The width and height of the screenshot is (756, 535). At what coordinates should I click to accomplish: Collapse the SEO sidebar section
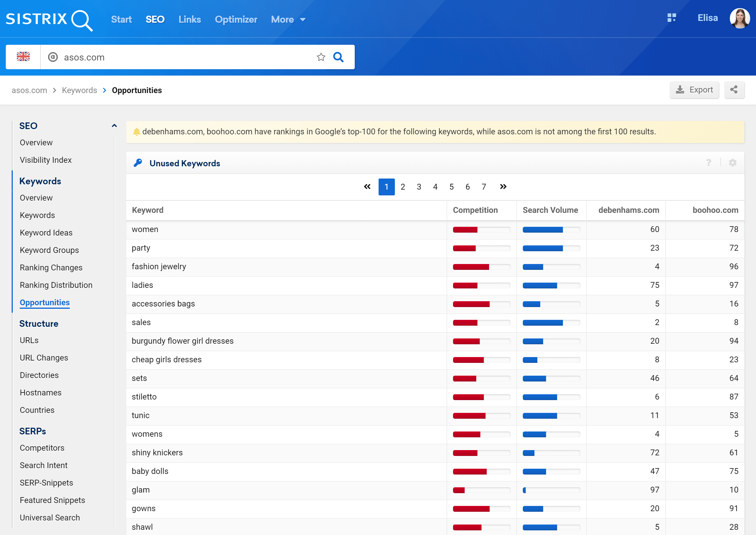tap(114, 126)
